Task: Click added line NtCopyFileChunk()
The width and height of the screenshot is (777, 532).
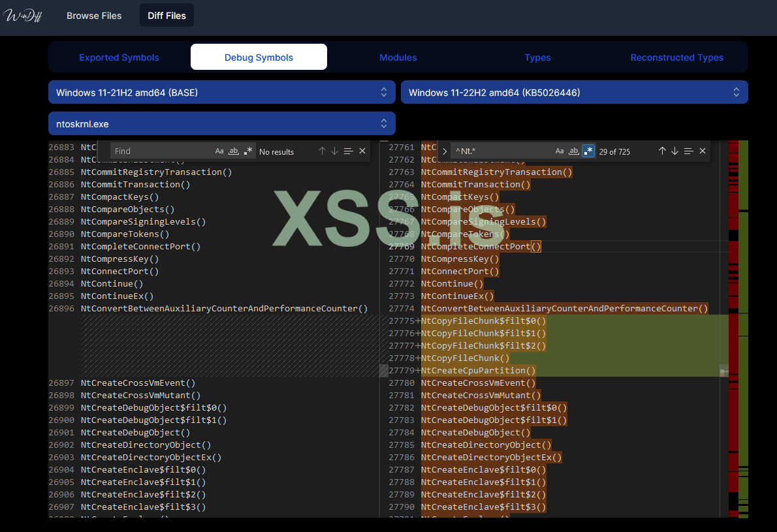Action: click(x=465, y=358)
